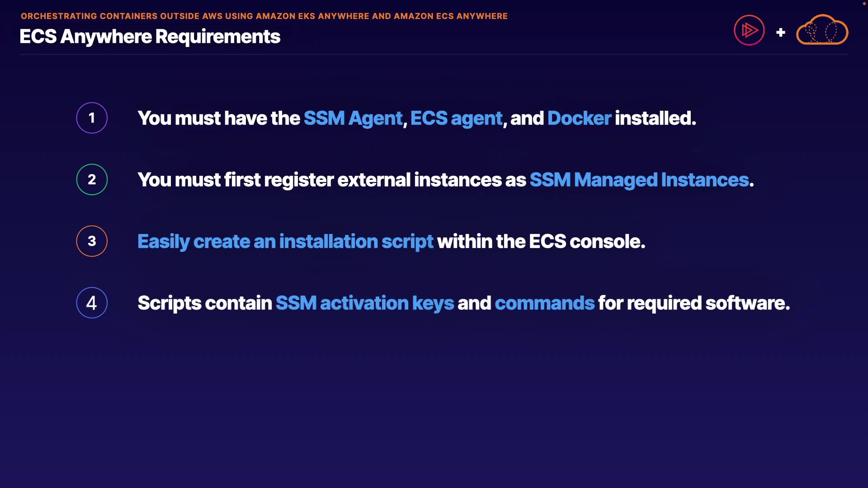Click the orange cloud logo
The height and width of the screenshot is (488, 868).
822,30
